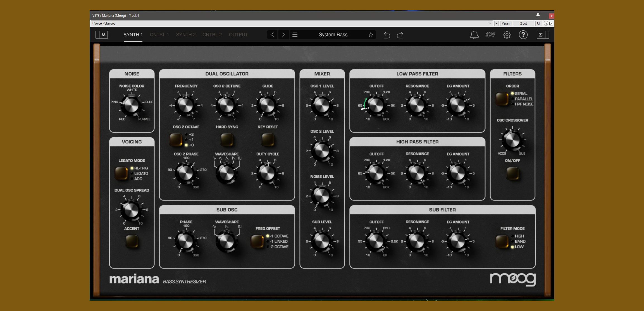Viewport: 644px width, 311px height.
Task: Go to the previous preset arrow
Action: [272, 35]
